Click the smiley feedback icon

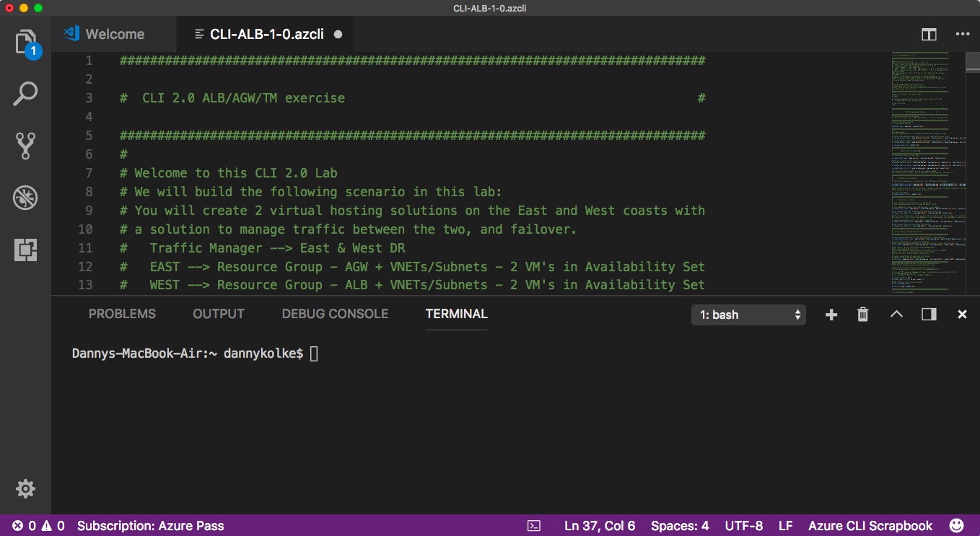click(x=957, y=526)
